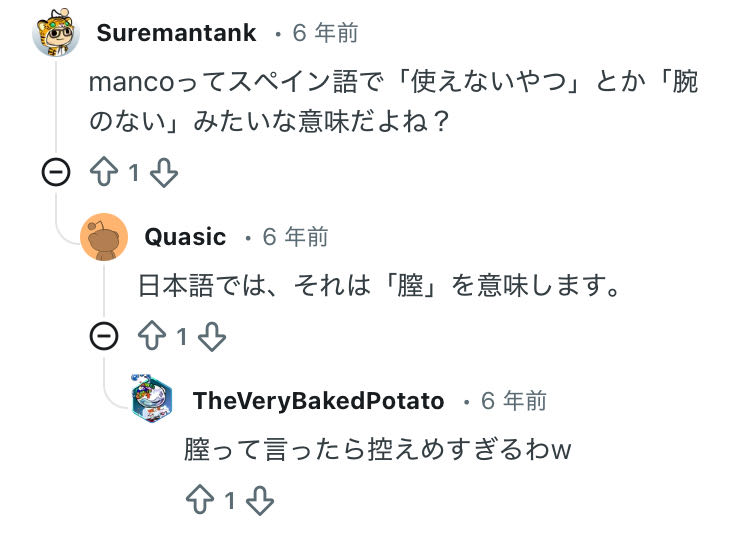
Task: Open TheVeryBakedPotato's hexagon avatar
Action: [152, 401]
